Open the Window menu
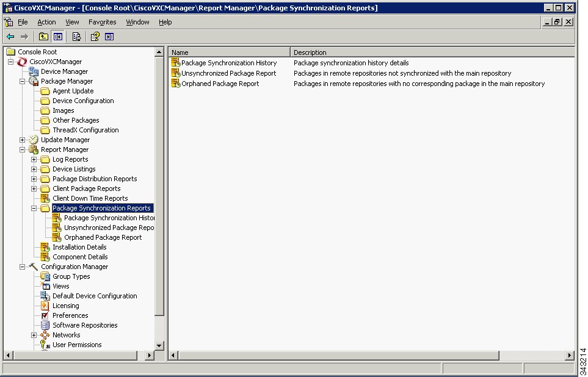The image size is (588, 377). pyautogui.click(x=137, y=22)
